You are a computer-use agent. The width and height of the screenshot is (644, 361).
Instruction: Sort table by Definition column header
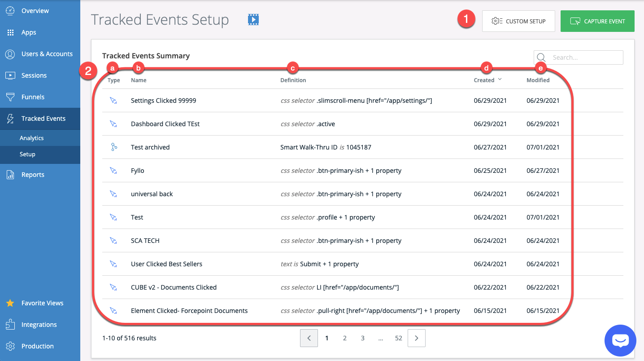(293, 80)
